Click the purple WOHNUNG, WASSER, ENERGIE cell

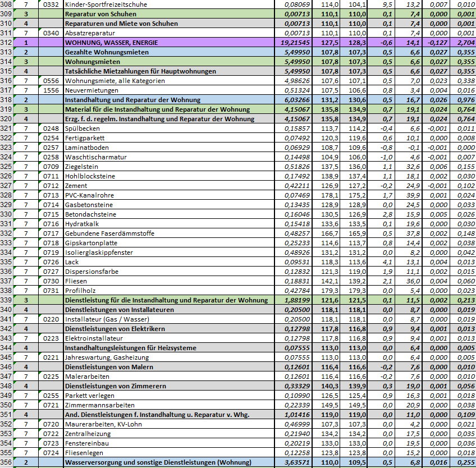[x=168, y=43]
